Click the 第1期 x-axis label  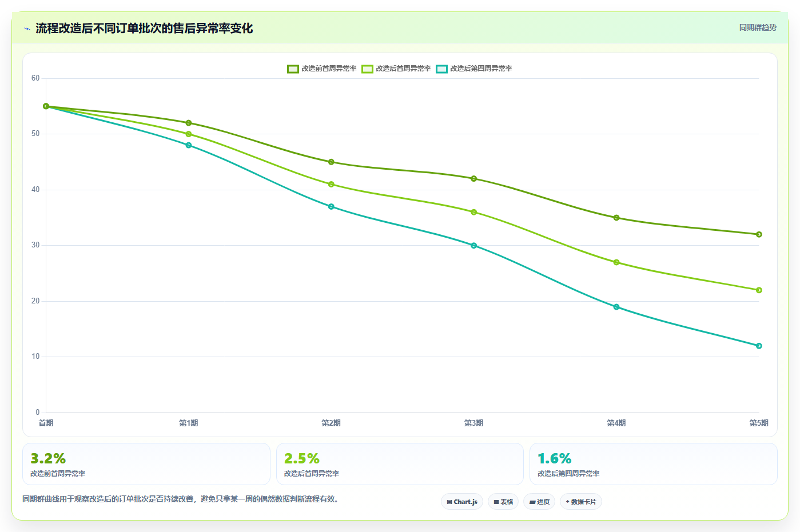(x=189, y=423)
